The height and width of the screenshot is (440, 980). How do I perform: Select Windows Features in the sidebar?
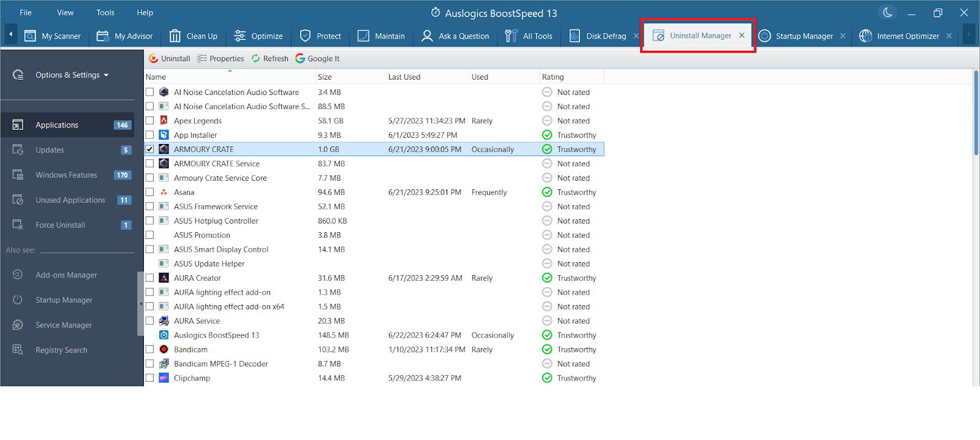pos(67,175)
